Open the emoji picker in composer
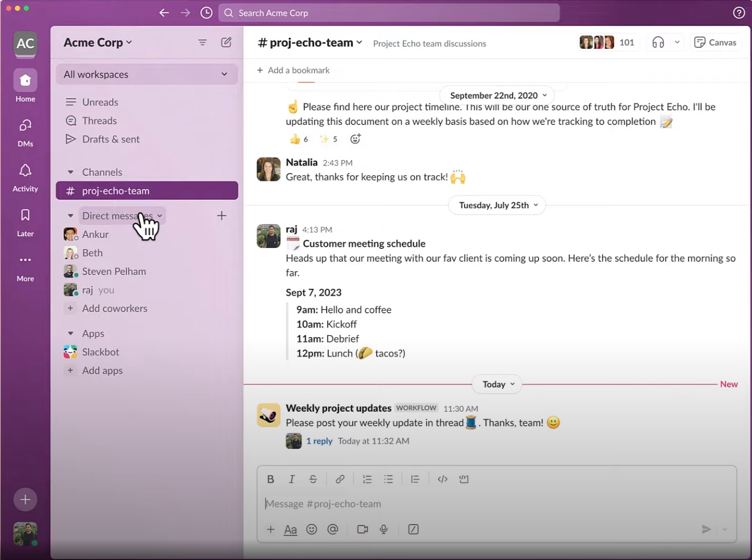 312,529
